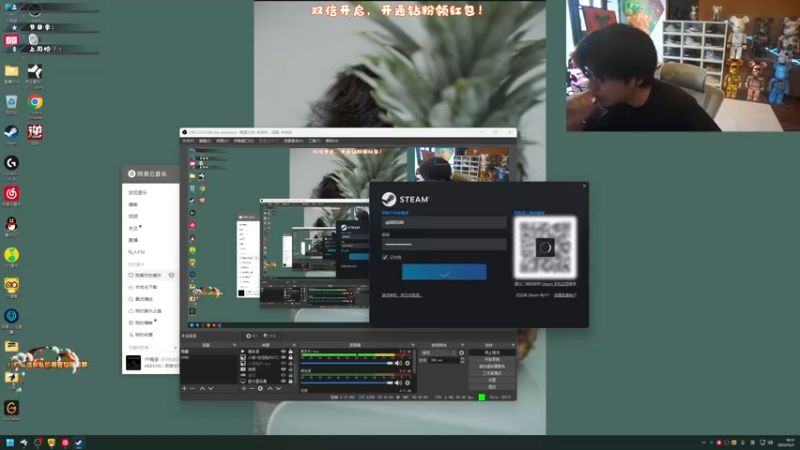Viewport: 800px width, 450px height.
Task: Open Logitech G HUB desktop icon
Action: (11, 163)
